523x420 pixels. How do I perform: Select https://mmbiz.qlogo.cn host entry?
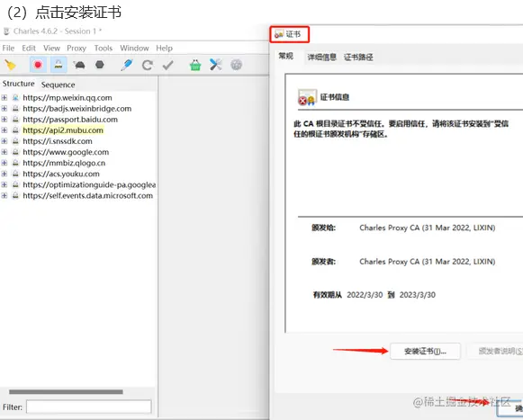[64, 163]
